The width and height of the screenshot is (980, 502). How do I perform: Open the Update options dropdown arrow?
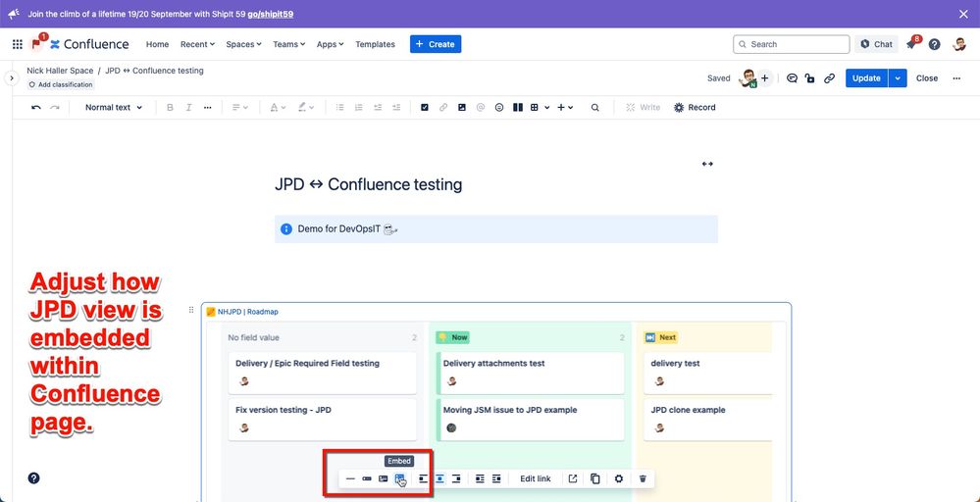point(898,78)
